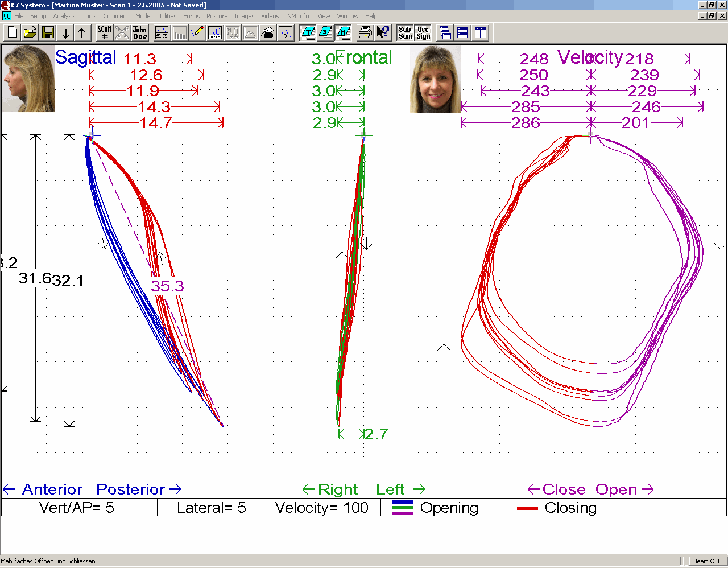Open the Posture menu
The height and width of the screenshot is (568, 728).
[x=217, y=16]
